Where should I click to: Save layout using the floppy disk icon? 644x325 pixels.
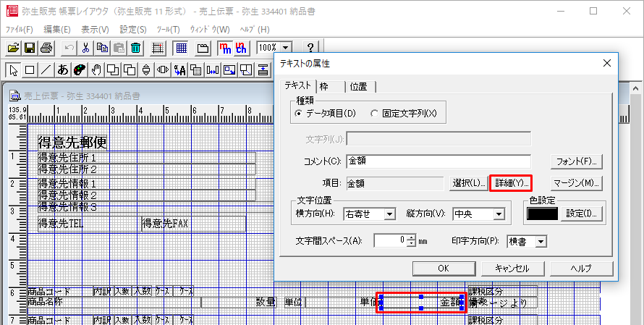(30, 48)
